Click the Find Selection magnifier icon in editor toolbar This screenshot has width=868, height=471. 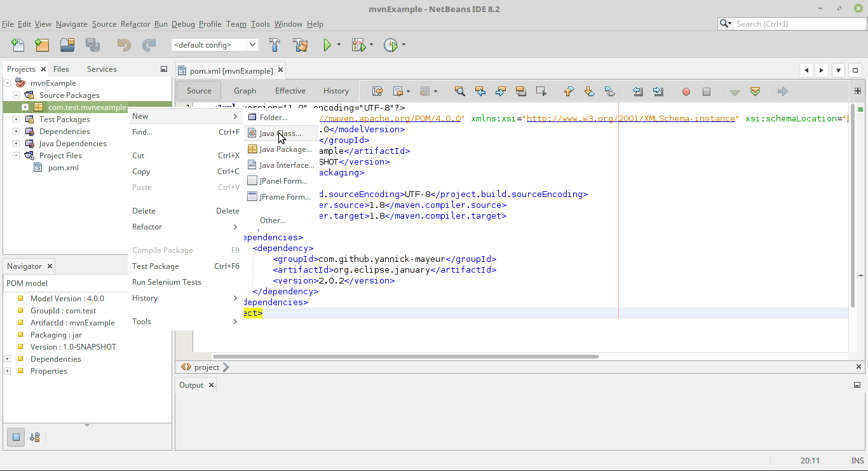(460, 91)
